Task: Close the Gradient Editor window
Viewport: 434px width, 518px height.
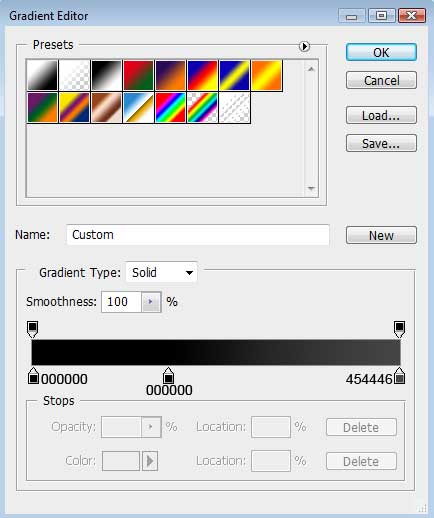Action: pyautogui.click(x=412, y=16)
